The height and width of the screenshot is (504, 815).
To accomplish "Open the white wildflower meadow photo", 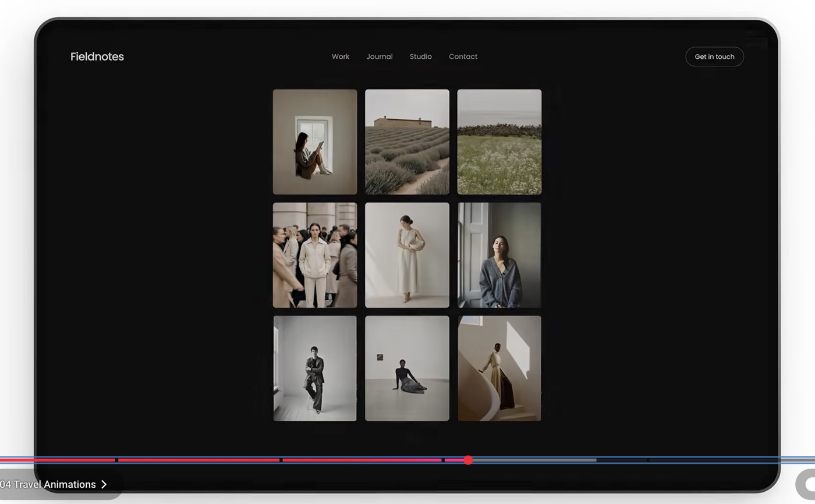I will (x=499, y=142).
